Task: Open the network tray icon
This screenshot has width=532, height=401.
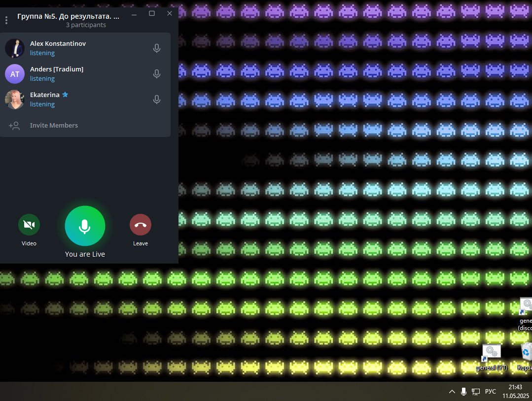Action: coord(476,392)
